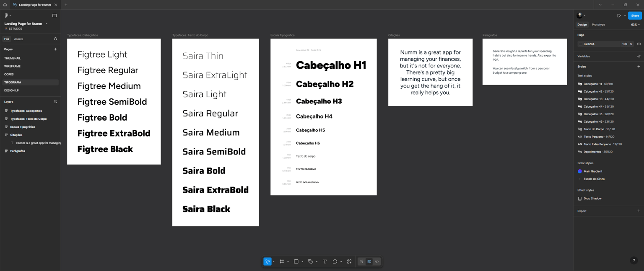The width and height of the screenshot is (644, 271).
Task: Select the Rectangle shape tool
Action: click(x=296, y=261)
